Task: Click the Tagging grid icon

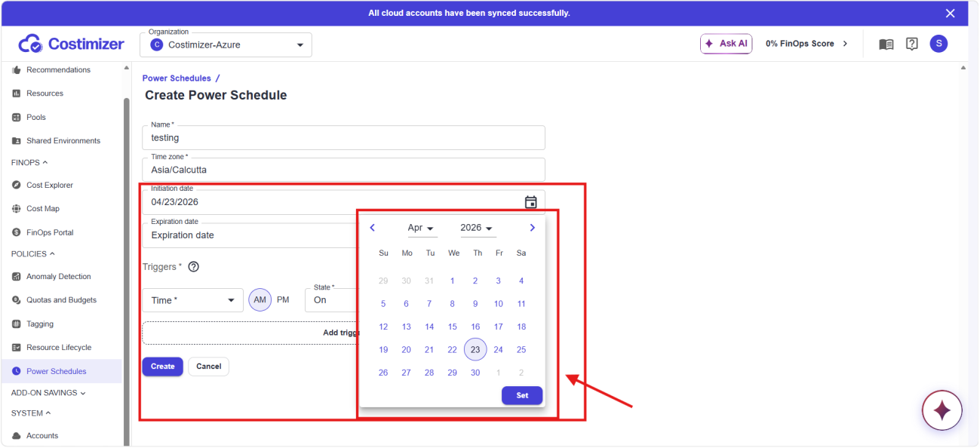Action: click(x=17, y=324)
